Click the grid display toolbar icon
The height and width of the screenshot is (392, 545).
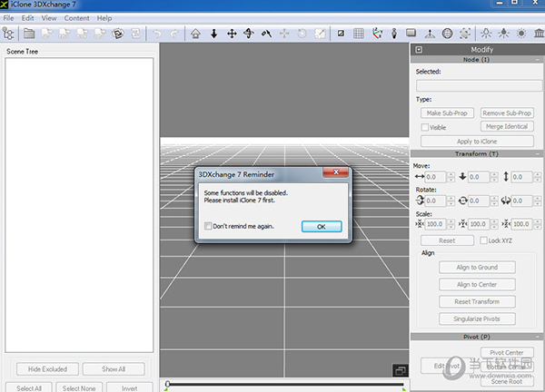click(359, 34)
